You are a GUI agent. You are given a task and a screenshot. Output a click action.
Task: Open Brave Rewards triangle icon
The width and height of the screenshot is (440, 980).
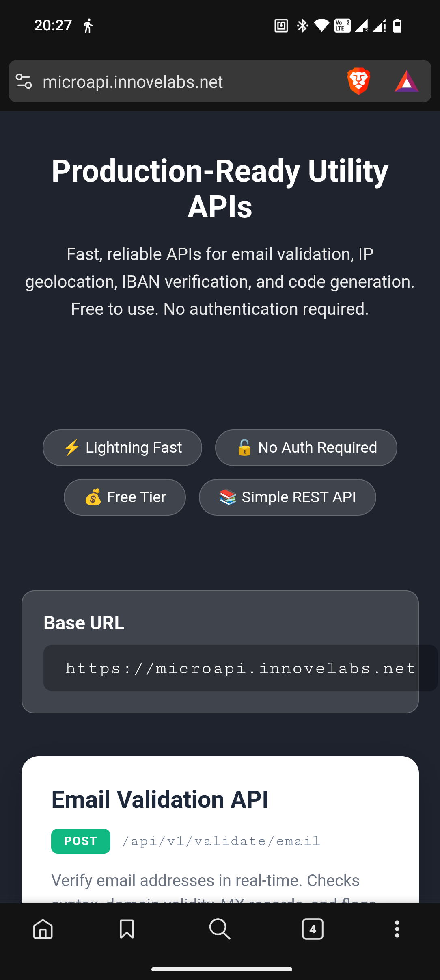(406, 81)
